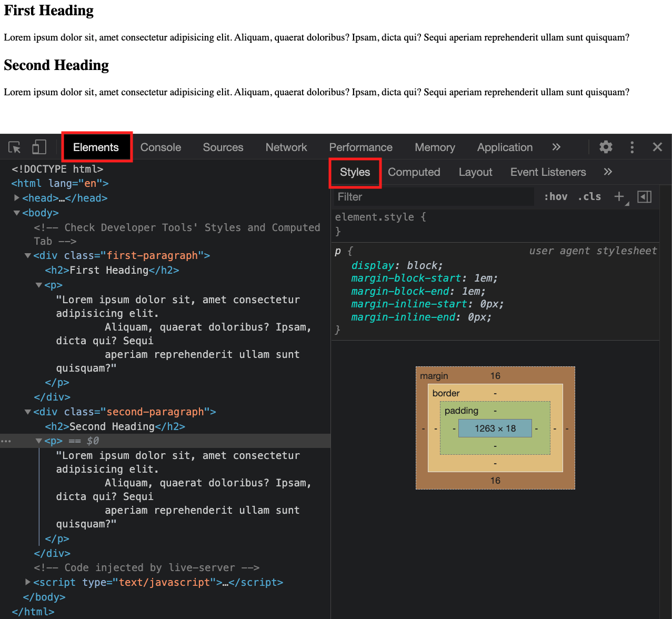Expand the head element node
Image resolution: width=672 pixels, height=619 pixels.
coord(17,198)
